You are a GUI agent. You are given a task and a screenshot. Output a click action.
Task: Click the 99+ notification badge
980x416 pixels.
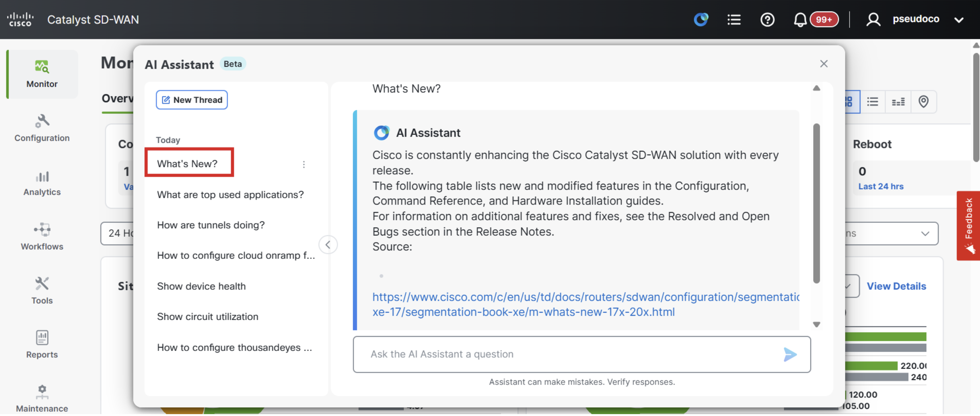pos(824,20)
